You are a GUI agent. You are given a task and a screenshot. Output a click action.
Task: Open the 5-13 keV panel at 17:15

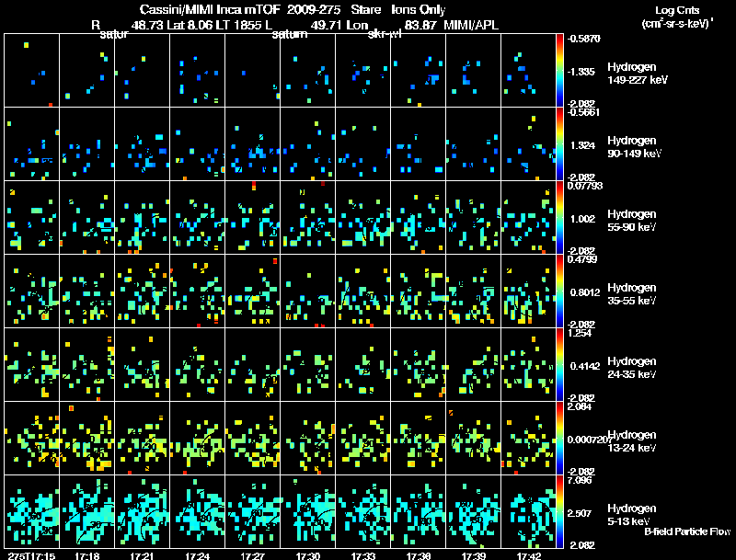click(x=31, y=511)
